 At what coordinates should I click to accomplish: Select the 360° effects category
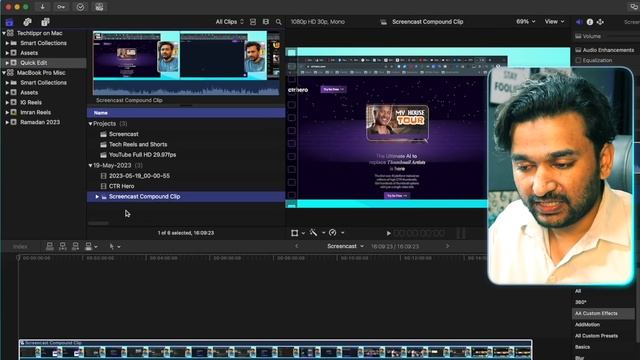pos(580,302)
